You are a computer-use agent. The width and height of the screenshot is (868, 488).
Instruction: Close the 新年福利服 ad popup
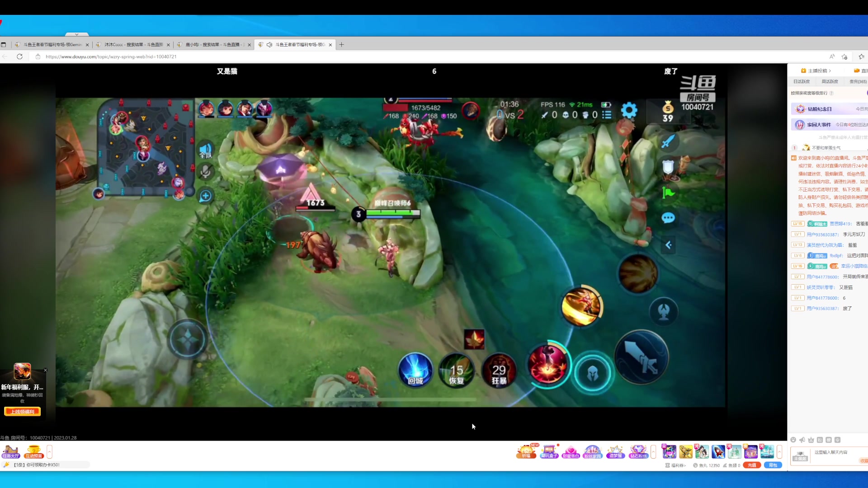[45, 370]
